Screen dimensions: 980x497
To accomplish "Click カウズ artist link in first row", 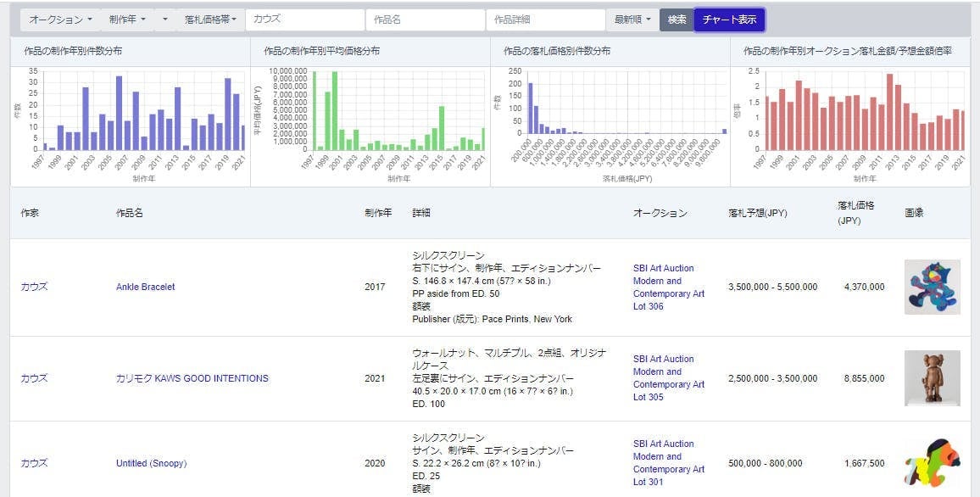I will tap(34, 287).
